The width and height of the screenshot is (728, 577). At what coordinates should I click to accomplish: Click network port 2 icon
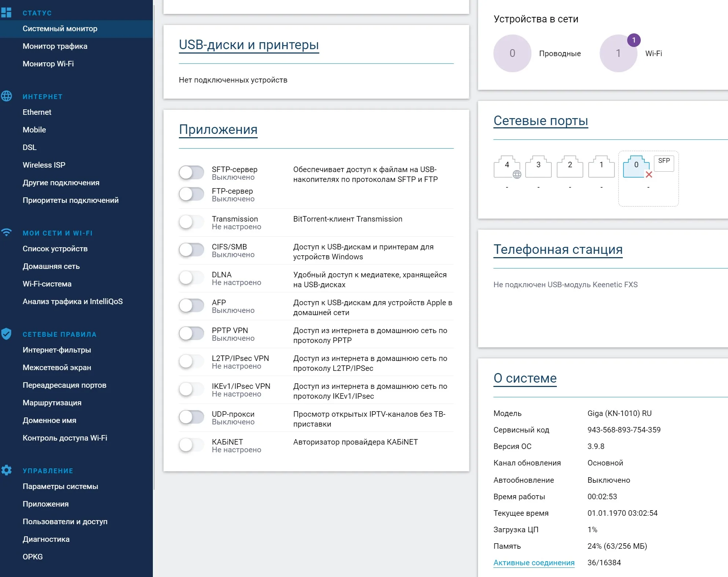click(x=570, y=167)
